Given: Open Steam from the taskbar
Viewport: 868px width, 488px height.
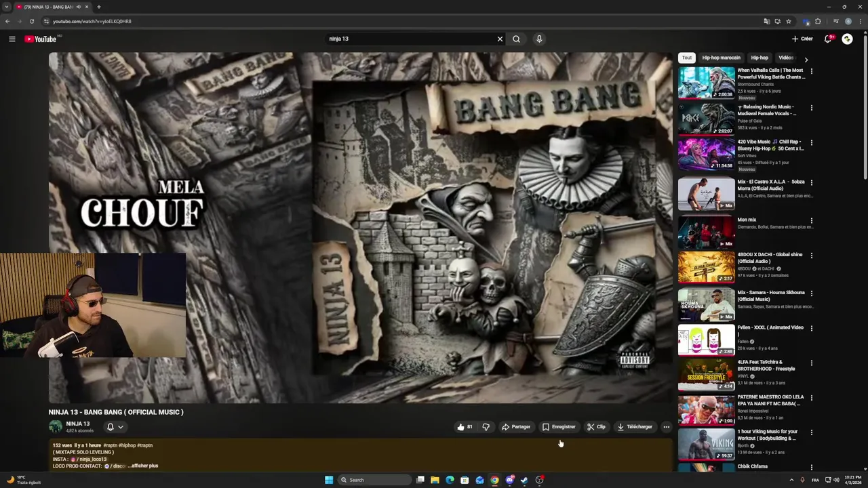Looking at the screenshot, I should click(524, 480).
